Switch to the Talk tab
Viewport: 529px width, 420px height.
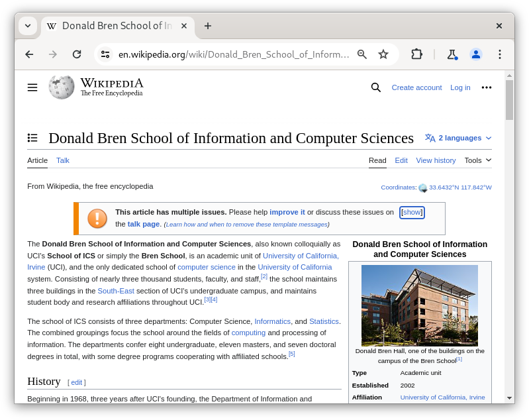pyautogui.click(x=63, y=160)
